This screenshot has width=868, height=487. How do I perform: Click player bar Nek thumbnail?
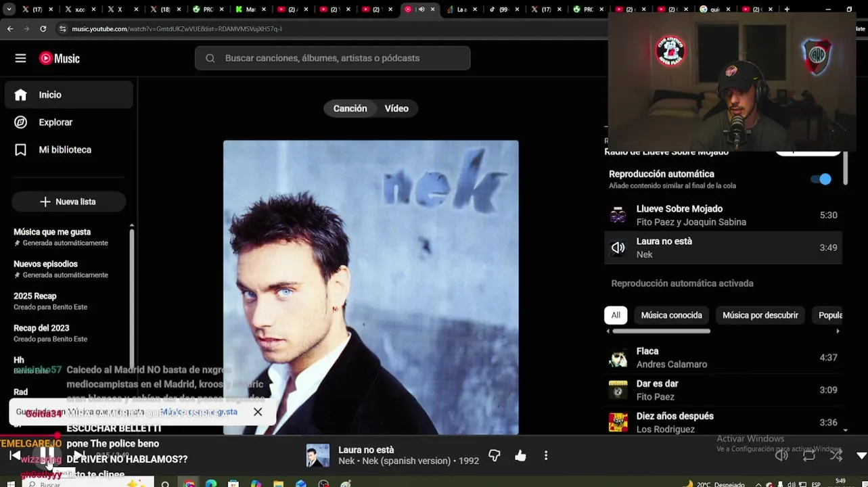(x=317, y=455)
